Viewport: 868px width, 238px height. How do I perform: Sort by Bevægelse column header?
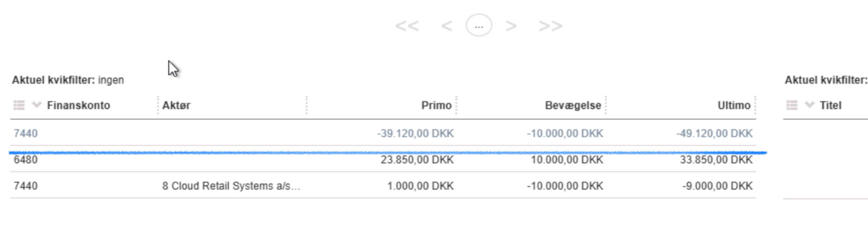pos(573,105)
